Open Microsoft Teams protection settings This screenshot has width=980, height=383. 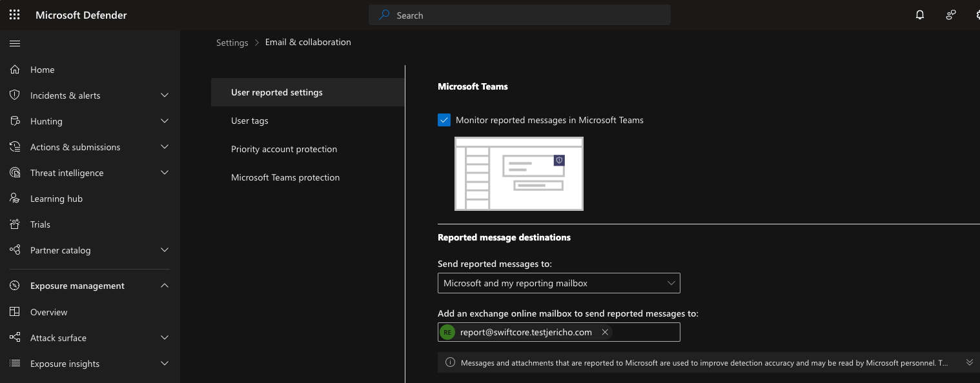[x=285, y=177]
